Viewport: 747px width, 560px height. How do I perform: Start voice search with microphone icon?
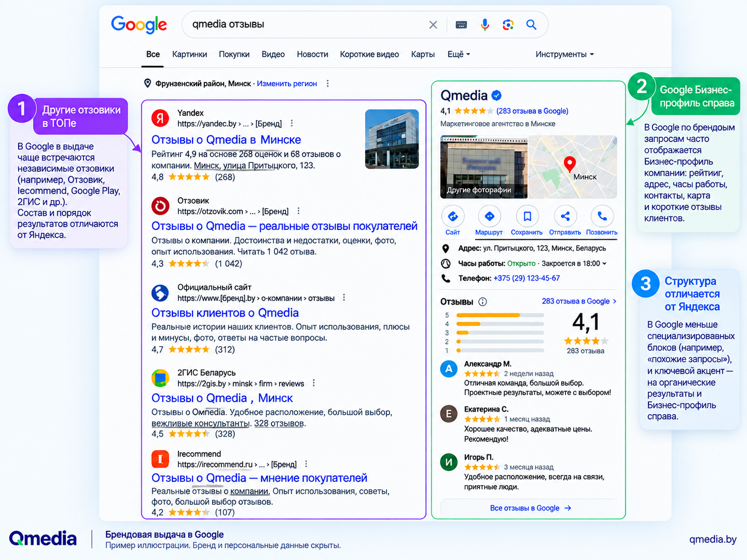(485, 25)
